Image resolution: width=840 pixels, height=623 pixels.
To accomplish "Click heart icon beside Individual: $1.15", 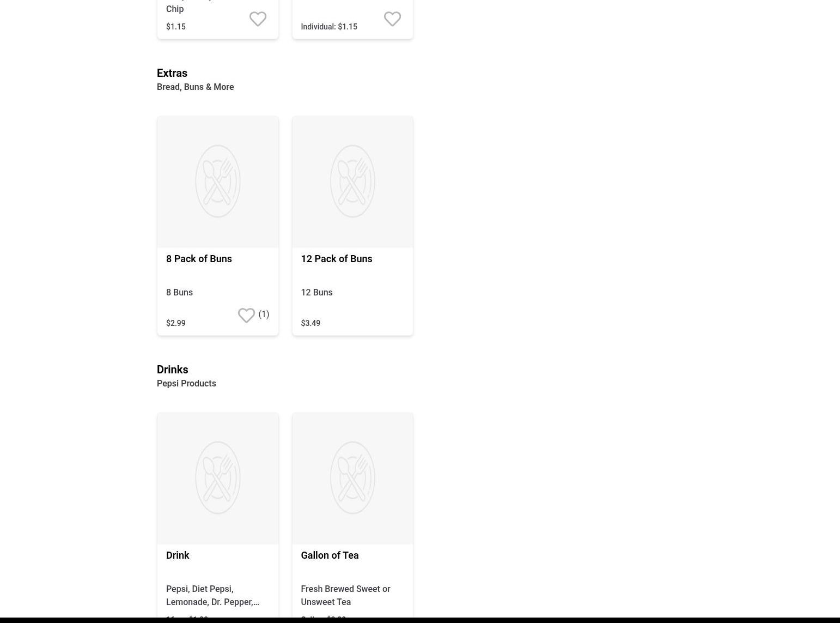I will click(x=392, y=19).
